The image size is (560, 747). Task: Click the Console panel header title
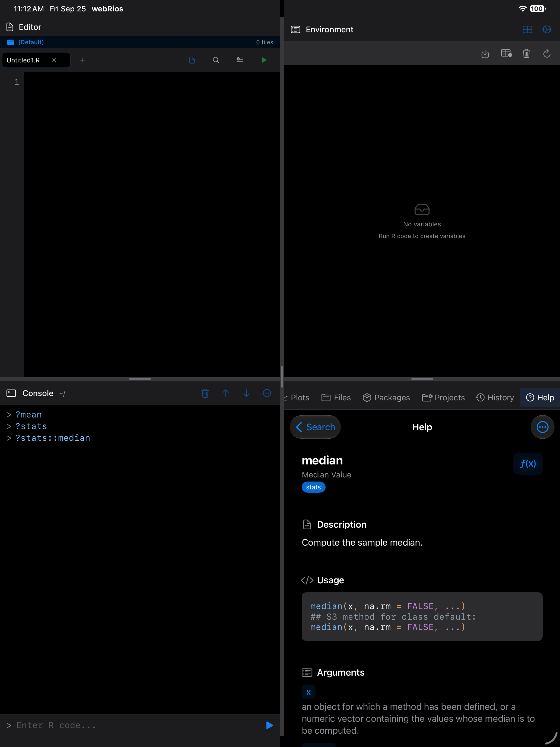pos(38,393)
